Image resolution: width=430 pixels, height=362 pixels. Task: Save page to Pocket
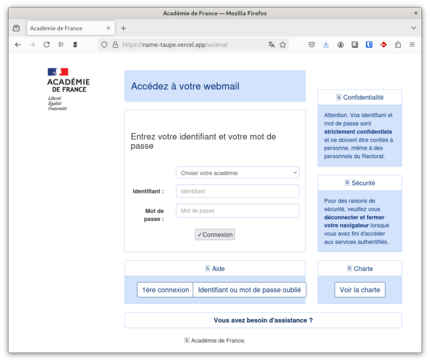311,44
